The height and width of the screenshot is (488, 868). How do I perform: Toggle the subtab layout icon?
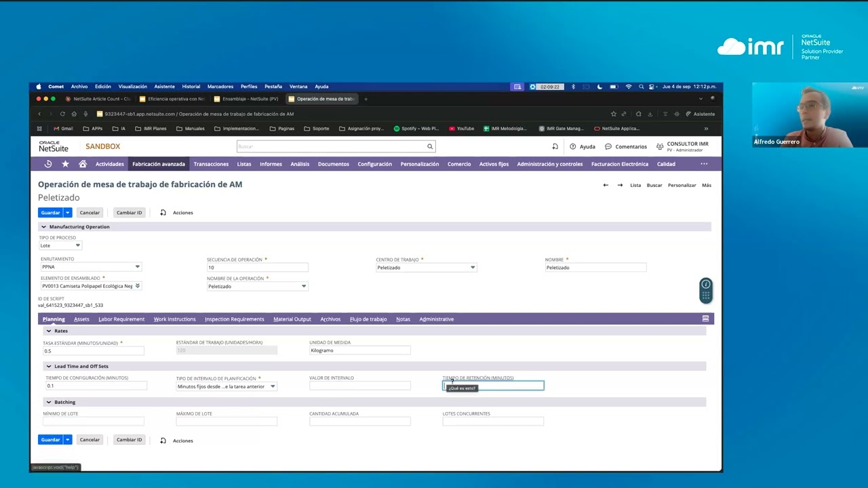[x=705, y=319]
